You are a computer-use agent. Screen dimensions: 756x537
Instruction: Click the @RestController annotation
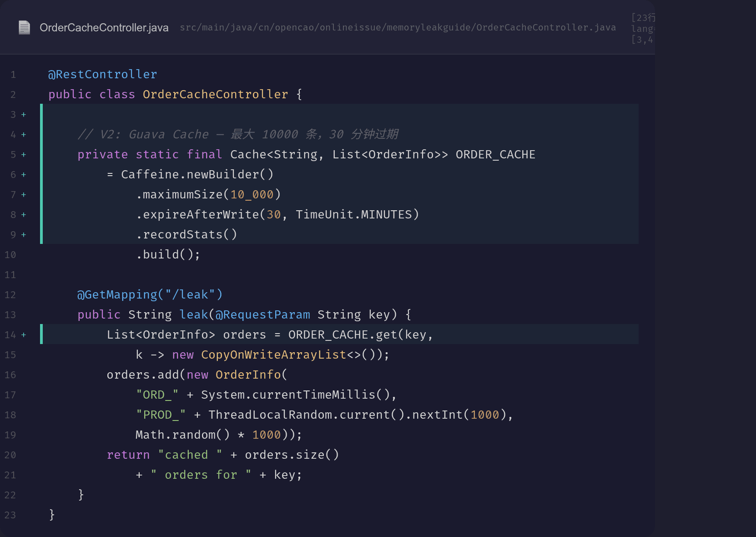coord(103,74)
